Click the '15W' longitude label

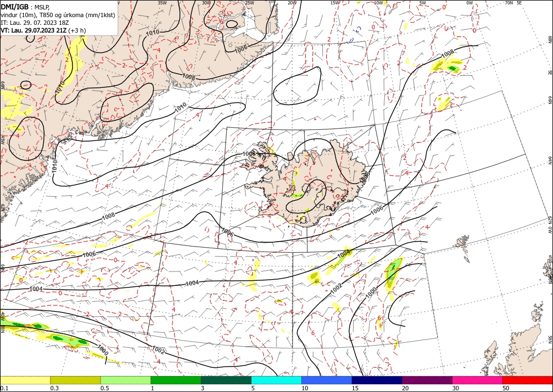[335, 2]
